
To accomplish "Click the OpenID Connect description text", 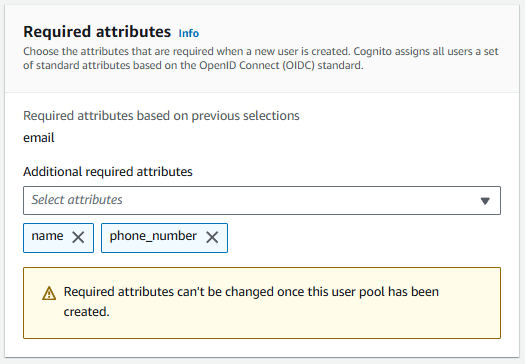I will click(193, 65).
